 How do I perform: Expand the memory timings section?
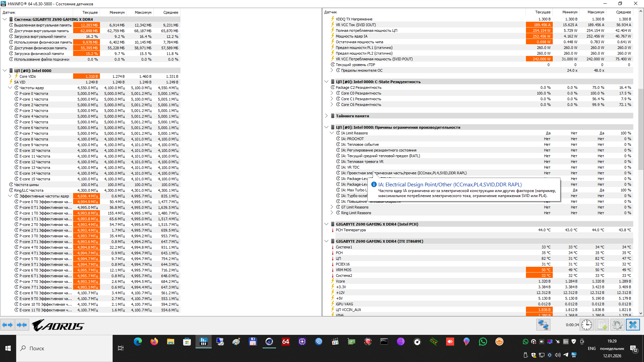(326, 116)
